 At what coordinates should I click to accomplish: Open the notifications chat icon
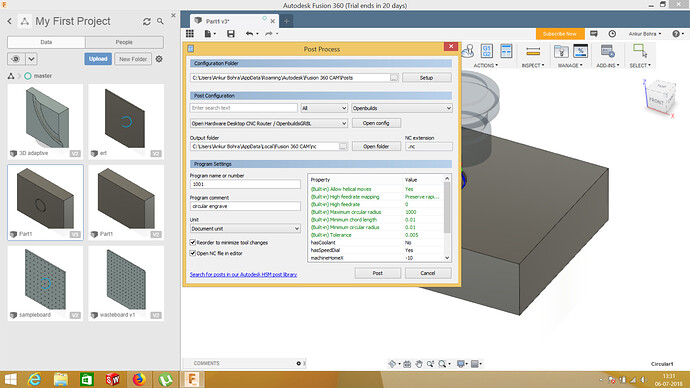(594, 33)
